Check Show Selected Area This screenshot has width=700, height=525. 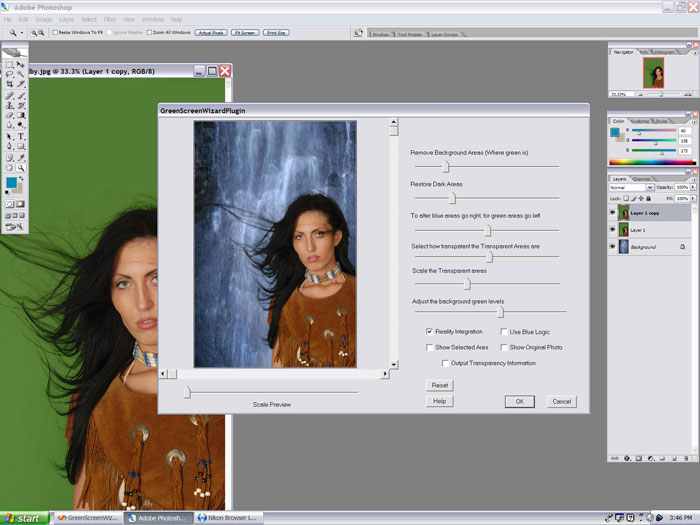tap(429, 347)
